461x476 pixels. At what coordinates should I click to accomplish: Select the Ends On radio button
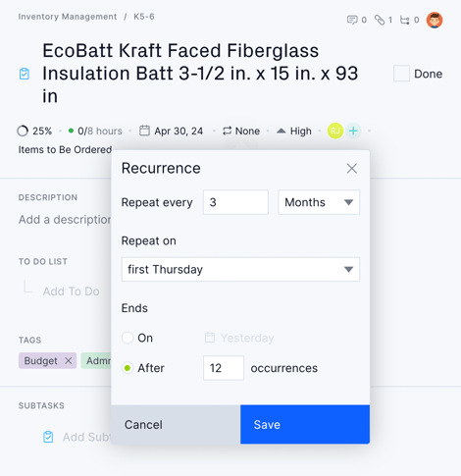[x=128, y=338]
